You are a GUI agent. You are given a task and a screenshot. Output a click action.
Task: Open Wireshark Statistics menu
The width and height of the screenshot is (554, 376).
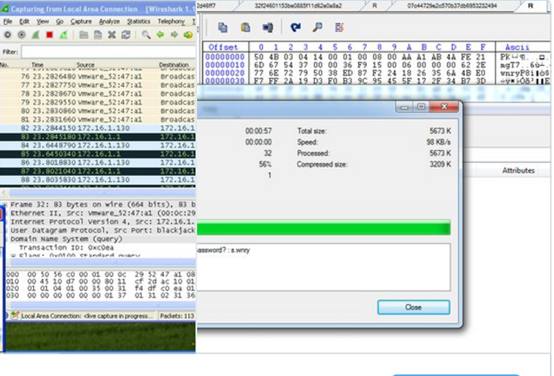tap(138, 22)
